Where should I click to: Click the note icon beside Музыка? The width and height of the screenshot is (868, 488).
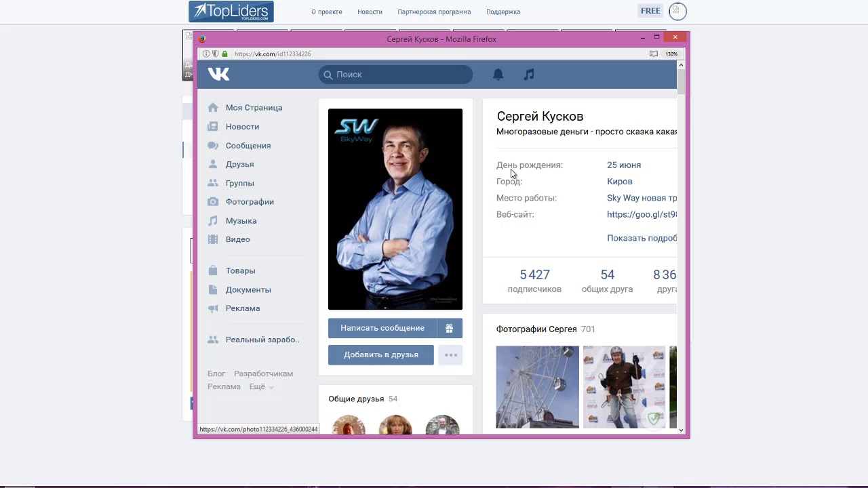point(213,220)
